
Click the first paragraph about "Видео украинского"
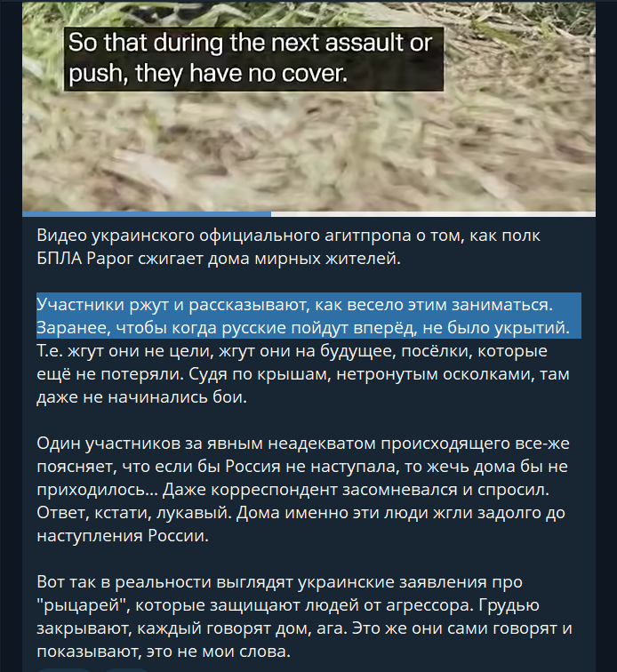click(288, 247)
